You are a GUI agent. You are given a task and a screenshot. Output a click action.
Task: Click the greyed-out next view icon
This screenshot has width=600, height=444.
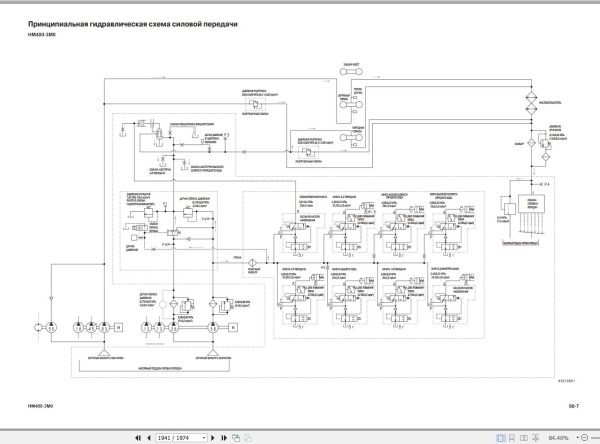pos(248,437)
